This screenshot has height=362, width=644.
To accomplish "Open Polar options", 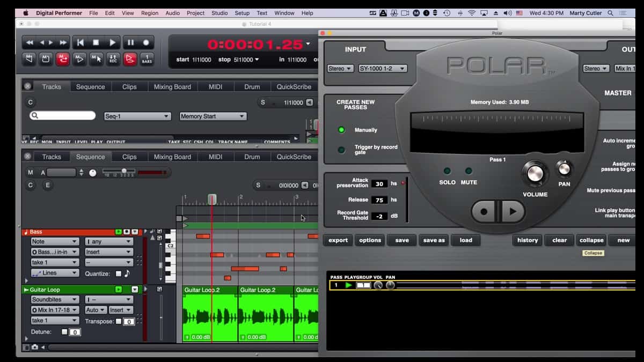I will [370, 240].
